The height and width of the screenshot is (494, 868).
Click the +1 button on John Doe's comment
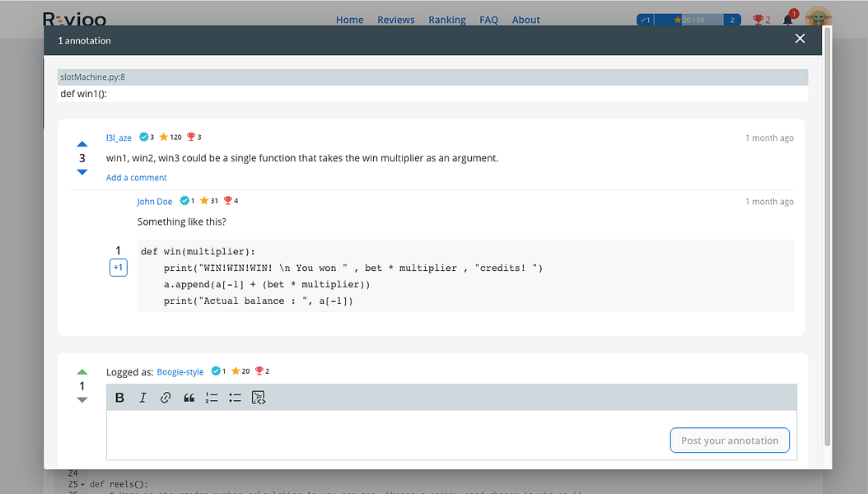point(119,268)
